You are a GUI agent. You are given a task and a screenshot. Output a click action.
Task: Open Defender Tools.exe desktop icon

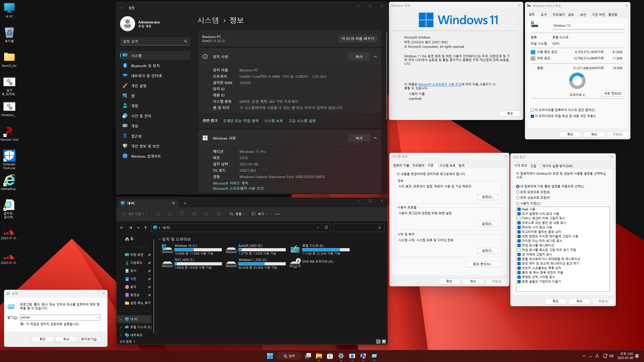click(9, 159)
